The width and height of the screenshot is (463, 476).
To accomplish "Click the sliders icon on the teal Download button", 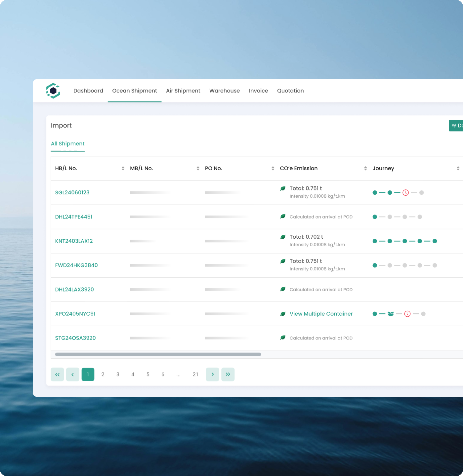I will (x=453, y=126).
